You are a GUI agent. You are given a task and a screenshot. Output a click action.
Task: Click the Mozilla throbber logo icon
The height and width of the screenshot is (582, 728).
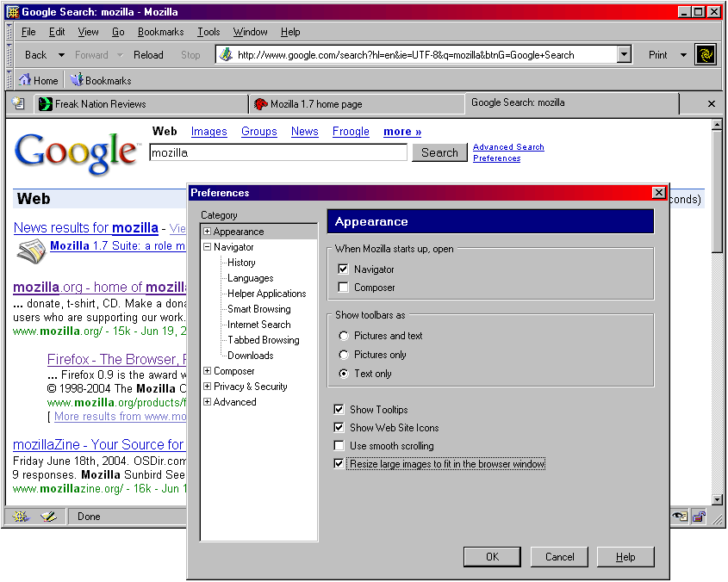click(x=706, y=55)
